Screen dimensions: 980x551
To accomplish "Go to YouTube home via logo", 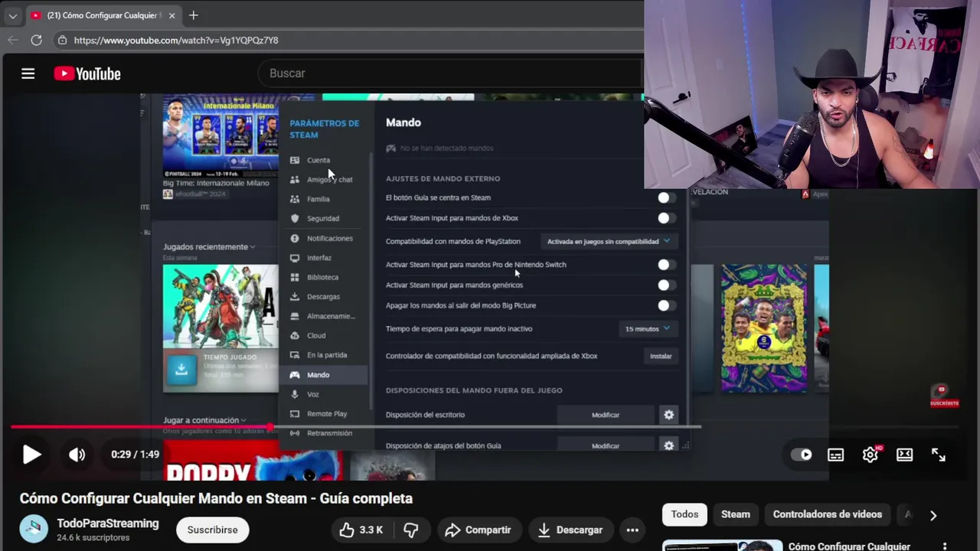I will pos(87,73).
